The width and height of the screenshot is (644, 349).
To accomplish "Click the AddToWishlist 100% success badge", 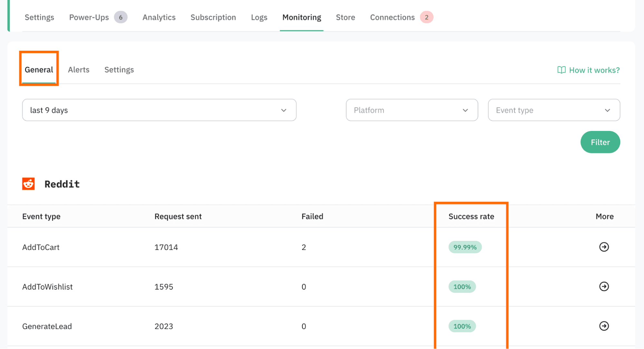I will point(462,287).
